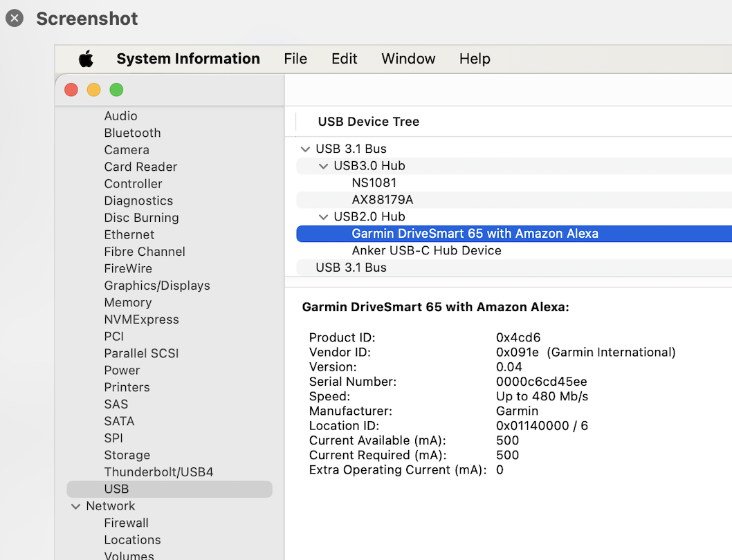
Task: Select Memory in the sidebar
Action: pyautogui.click(x=128, y=302)
